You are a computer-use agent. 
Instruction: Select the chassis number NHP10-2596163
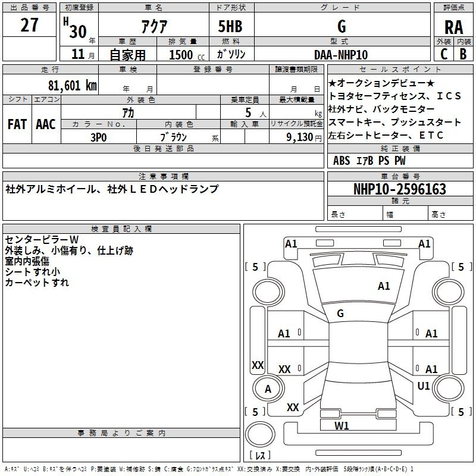click(x=400, y=189)
